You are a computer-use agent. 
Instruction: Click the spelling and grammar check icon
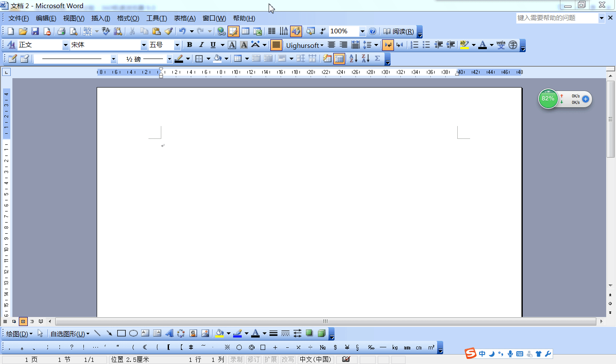pyautogui.click(x=106, y=31)
